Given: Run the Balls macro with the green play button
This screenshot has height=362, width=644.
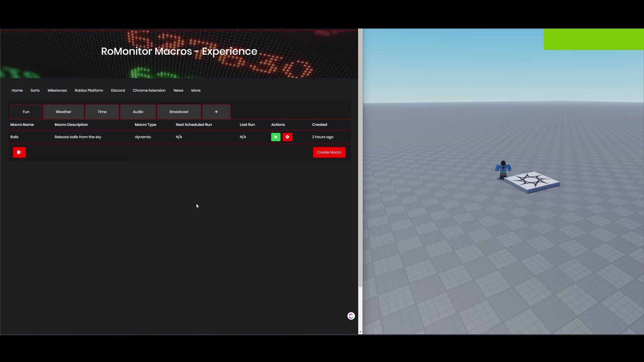Looking at the screenshot, I should [276, 137].
